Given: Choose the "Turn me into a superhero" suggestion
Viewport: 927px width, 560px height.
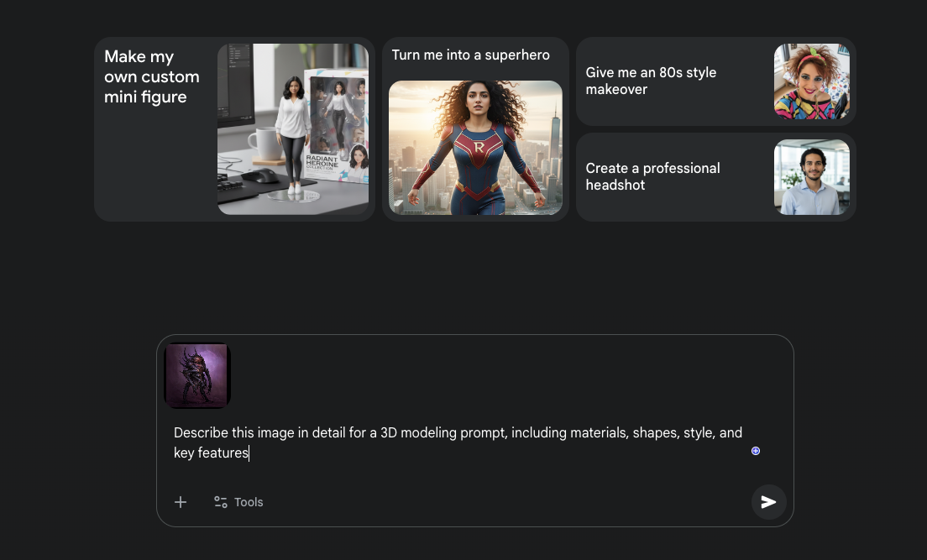Looking at the screenshot, I should 470,55.
